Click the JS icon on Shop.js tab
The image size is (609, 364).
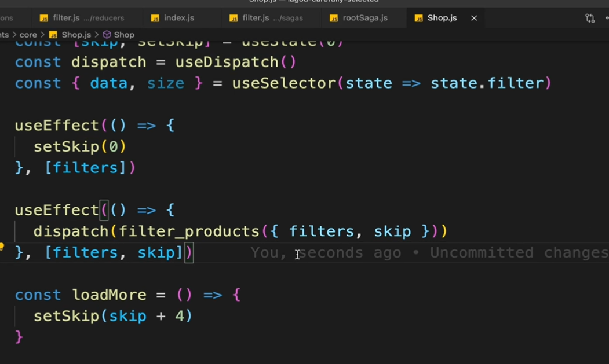point(419,19)
